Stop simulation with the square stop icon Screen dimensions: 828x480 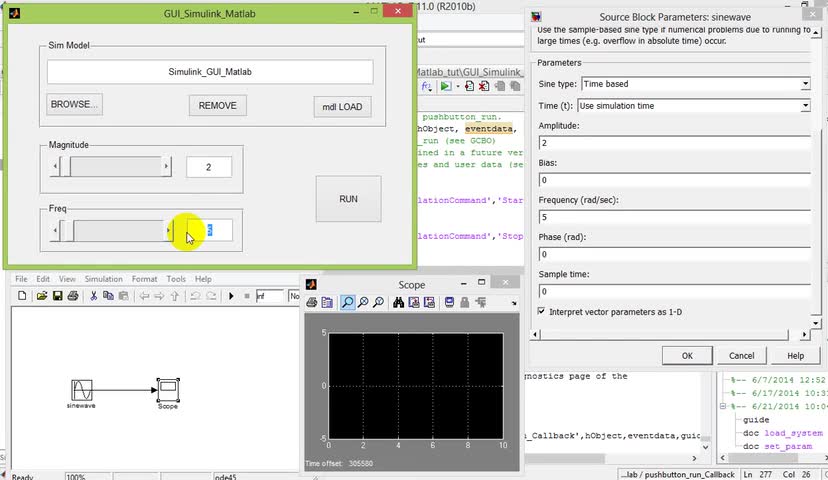[247, 296]
